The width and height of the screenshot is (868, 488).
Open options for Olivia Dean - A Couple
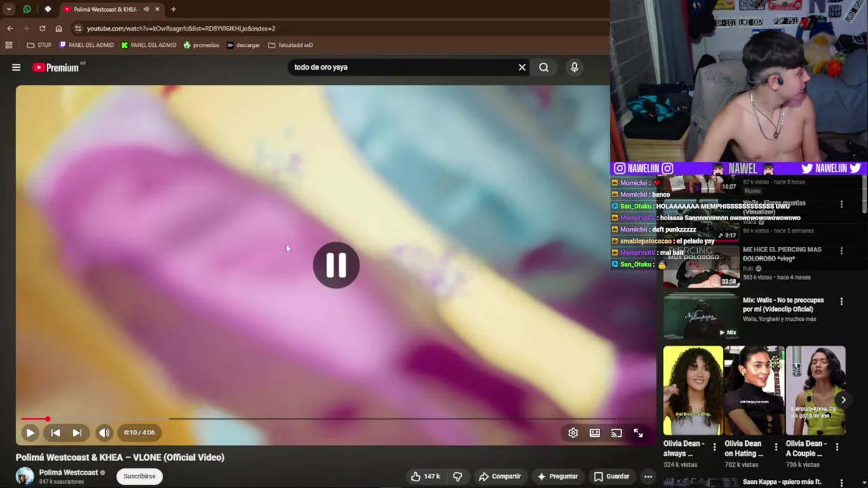point(837,447)
